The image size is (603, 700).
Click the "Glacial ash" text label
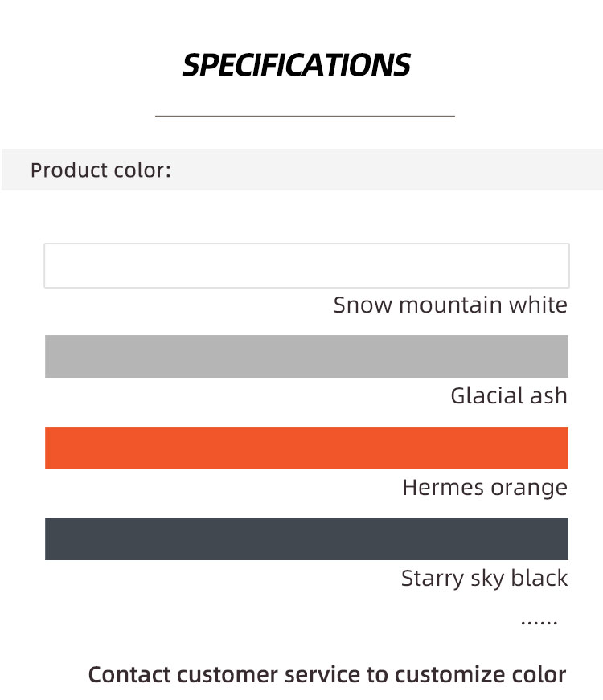[509, 396]
